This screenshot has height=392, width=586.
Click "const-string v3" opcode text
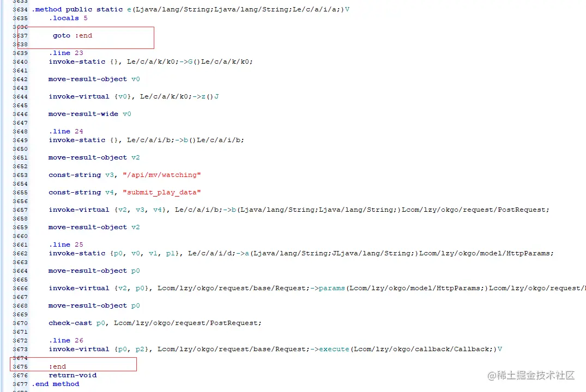pyautogui.click(x=81, y=175)
